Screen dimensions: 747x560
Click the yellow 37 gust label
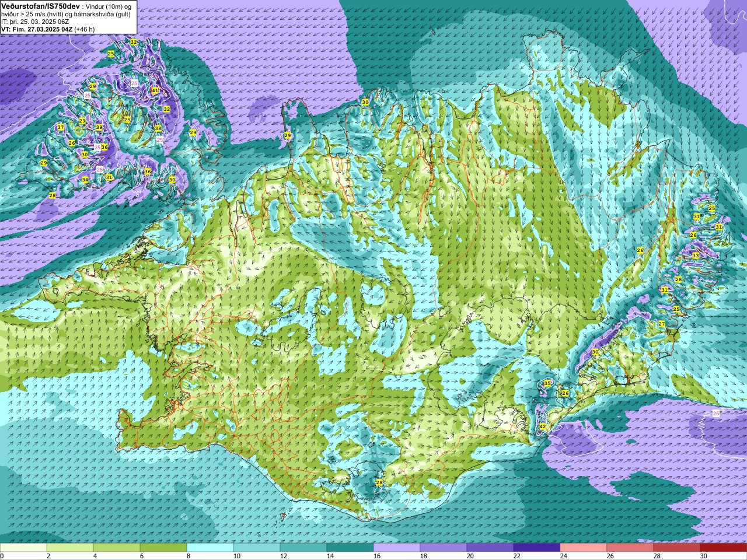pos(61,127)
